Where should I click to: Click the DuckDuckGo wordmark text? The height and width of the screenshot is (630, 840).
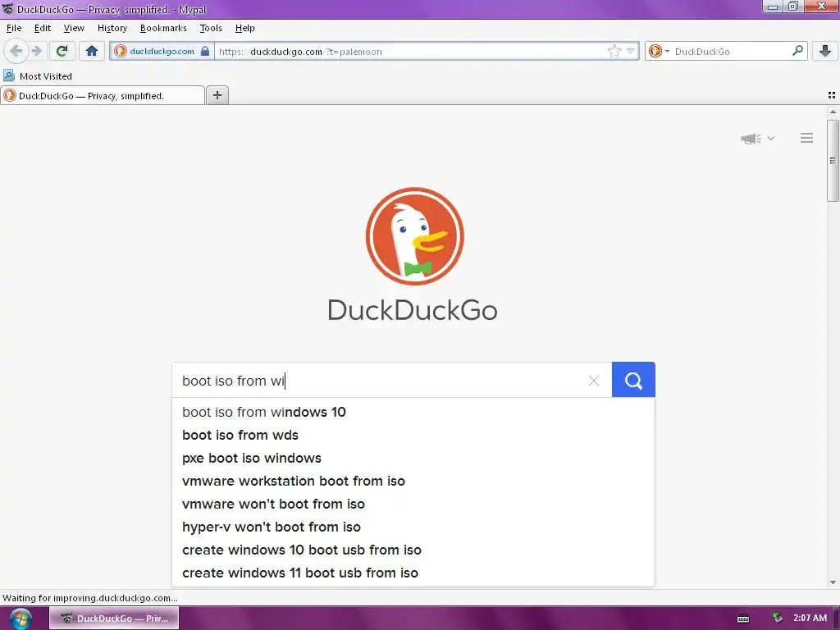click(x=413, y=310)
